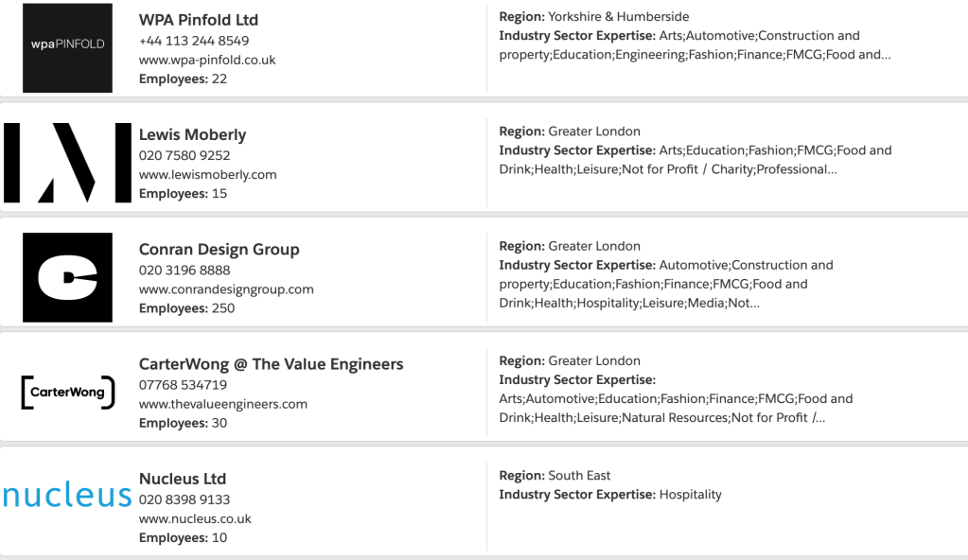The height and width of the screenshot is (560, 968).
Task: Open the WPA Pinfold Ltd listing
Action: (199, 20)
